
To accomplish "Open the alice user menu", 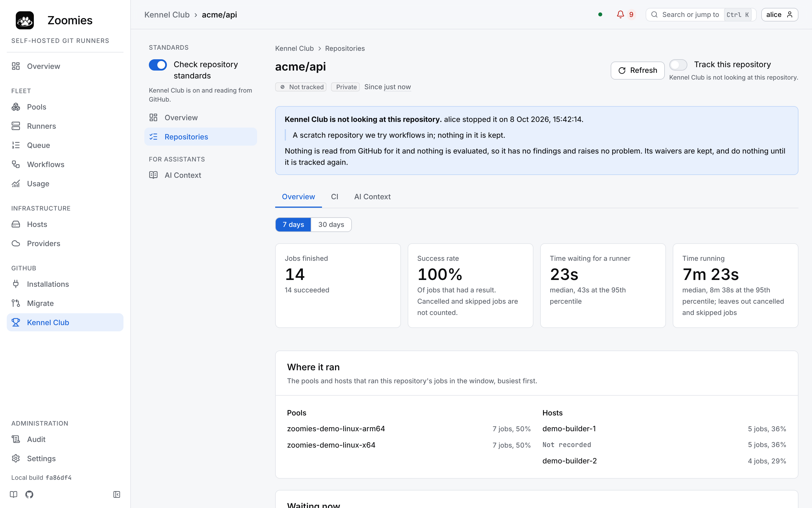I will (780, 14).
